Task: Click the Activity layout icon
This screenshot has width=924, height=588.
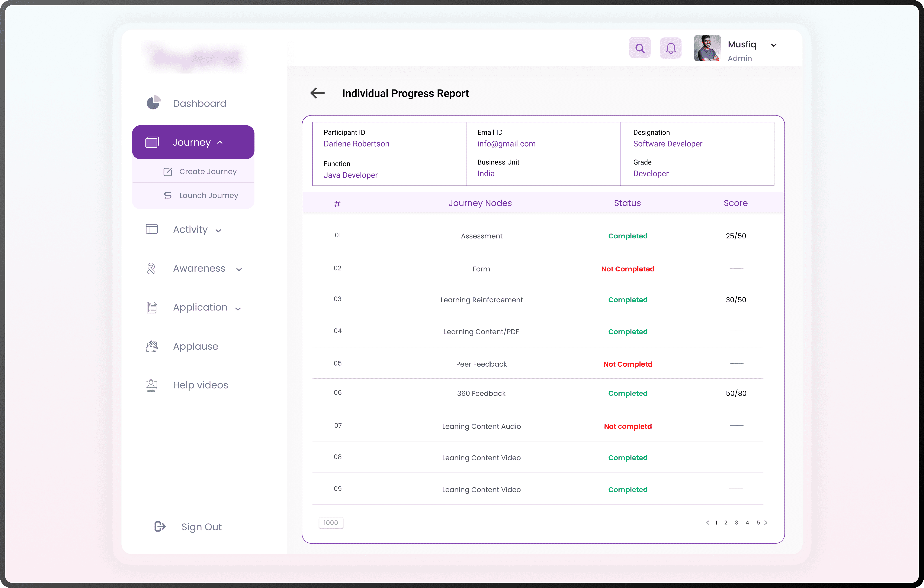Action: (152, 229)
